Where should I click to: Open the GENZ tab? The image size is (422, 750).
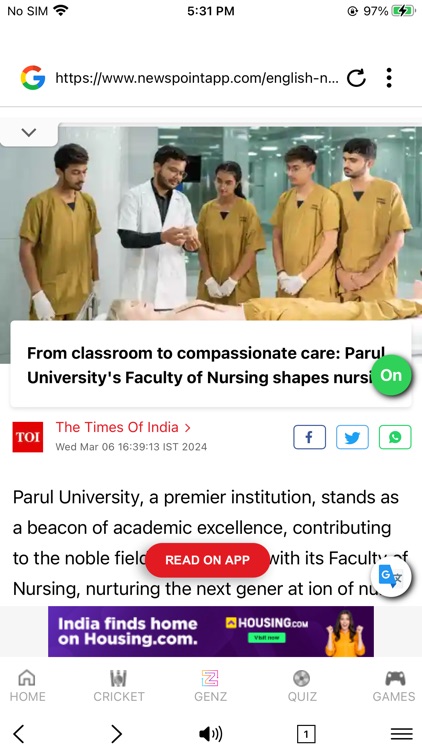tap(211, 685)
